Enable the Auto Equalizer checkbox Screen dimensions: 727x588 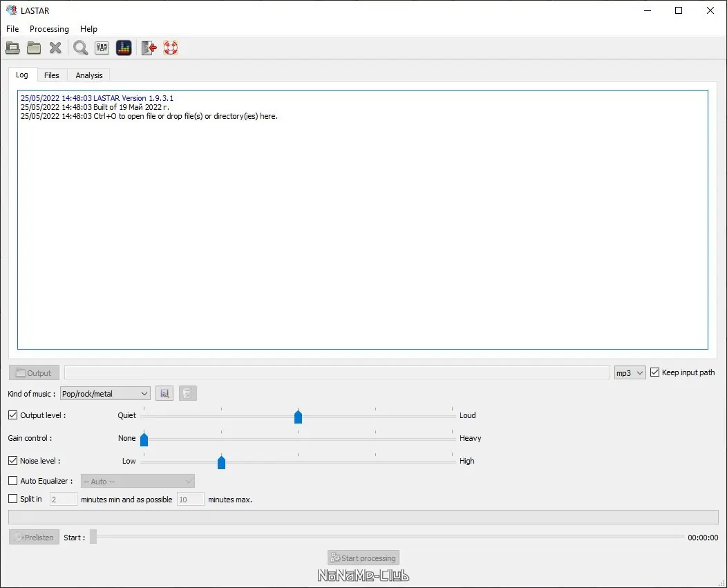click(13, 481)
